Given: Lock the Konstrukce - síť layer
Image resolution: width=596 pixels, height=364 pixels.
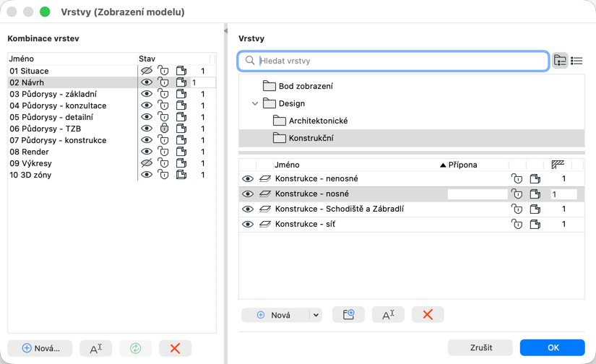Looking at the screenshot, I should coord(517,224).
